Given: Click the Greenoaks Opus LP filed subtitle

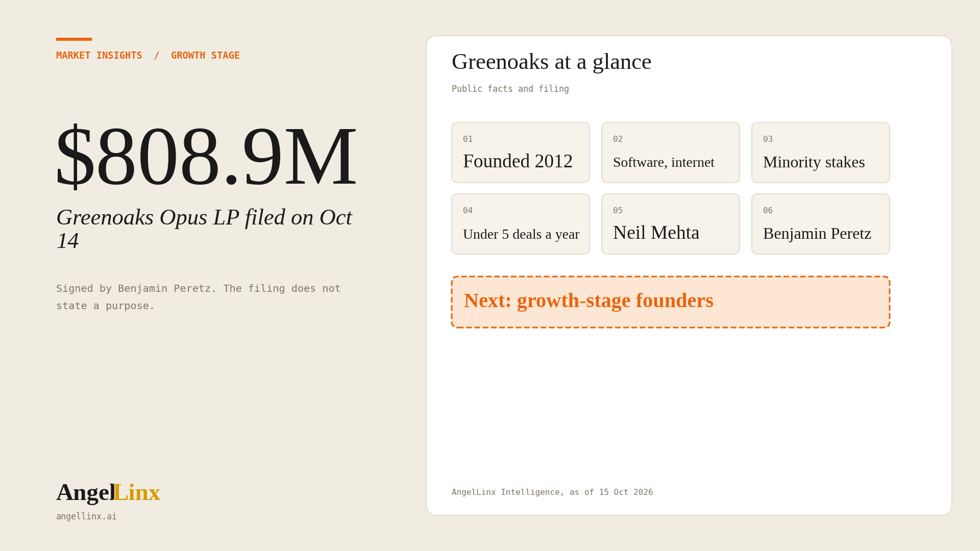Looking at the screenshot, I should coord(204,229).
